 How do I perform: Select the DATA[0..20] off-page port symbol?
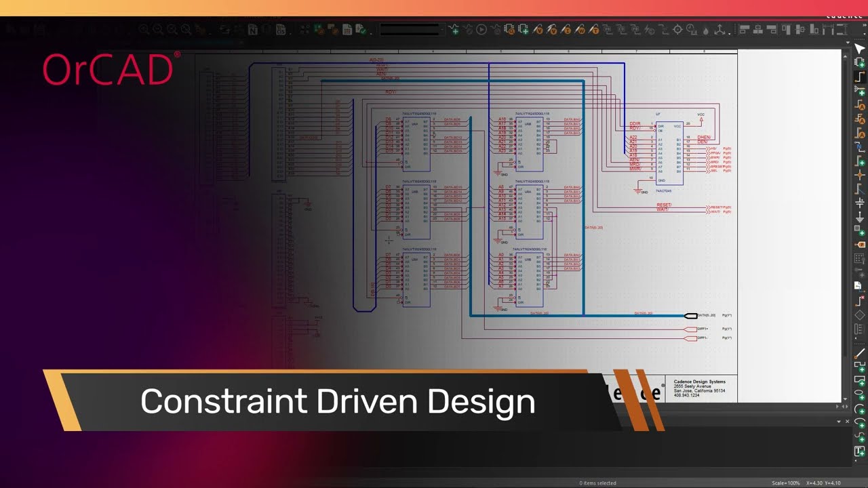click(691, 316)
